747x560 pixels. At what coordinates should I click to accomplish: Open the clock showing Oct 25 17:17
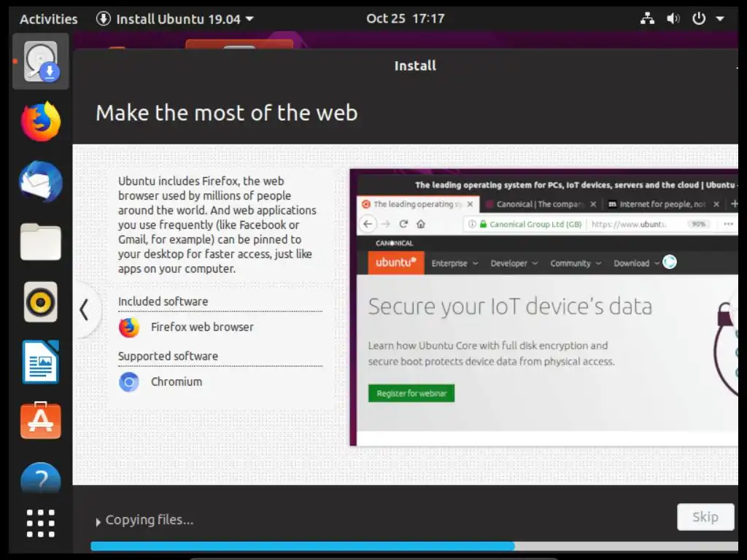click(x=405, y=18)
